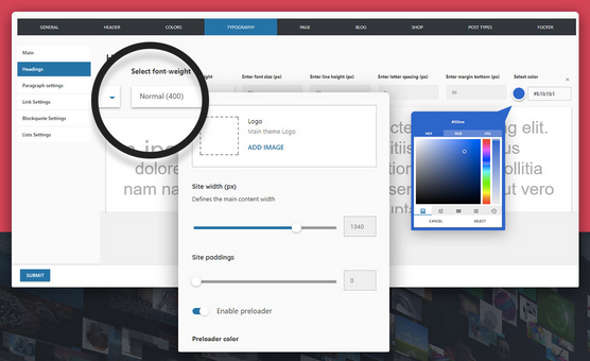The width and height of the screenshot is (590, 361).
Task: Click the Site width slider handle
Action: coord(297,228)
